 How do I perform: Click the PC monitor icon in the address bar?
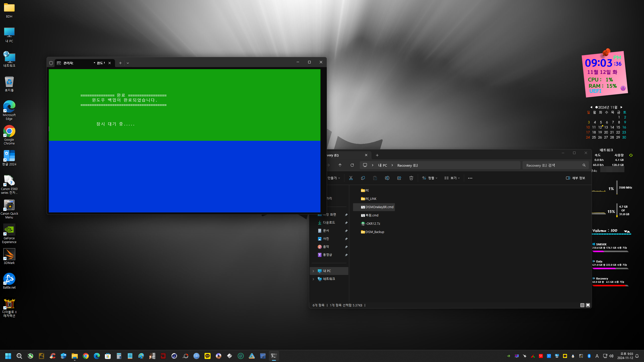pyautogui.click(x=365, y=165)
